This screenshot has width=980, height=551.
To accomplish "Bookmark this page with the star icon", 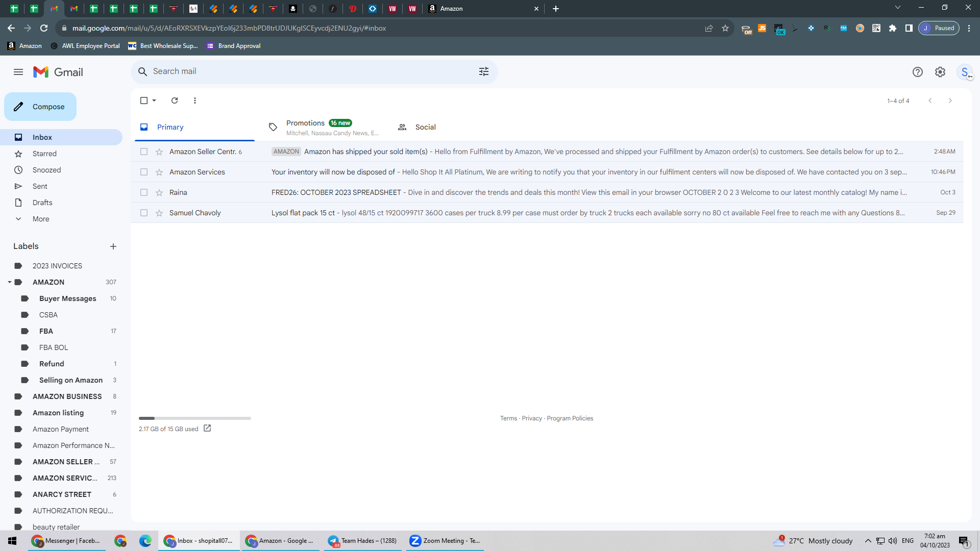I will click(x=725, y=28).
